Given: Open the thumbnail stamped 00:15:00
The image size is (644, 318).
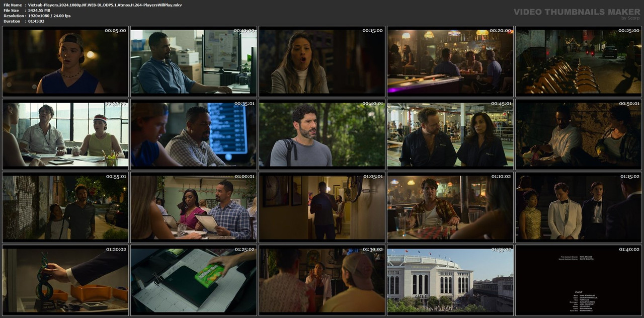Looking at the screenshot, I should coord(322,61).
